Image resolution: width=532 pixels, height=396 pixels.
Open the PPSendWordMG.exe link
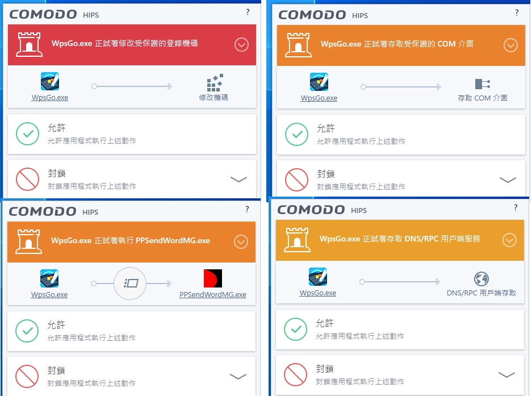213,294
